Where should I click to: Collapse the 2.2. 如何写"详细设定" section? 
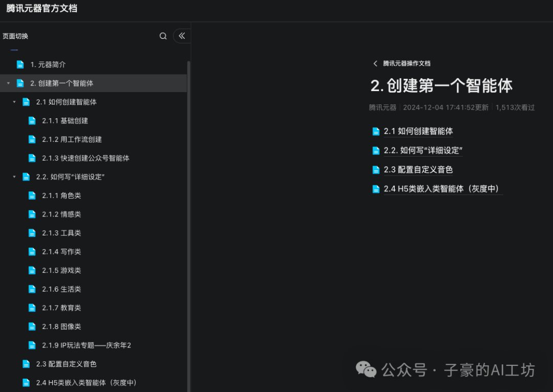pyautogui.click(x=14, y=177)
